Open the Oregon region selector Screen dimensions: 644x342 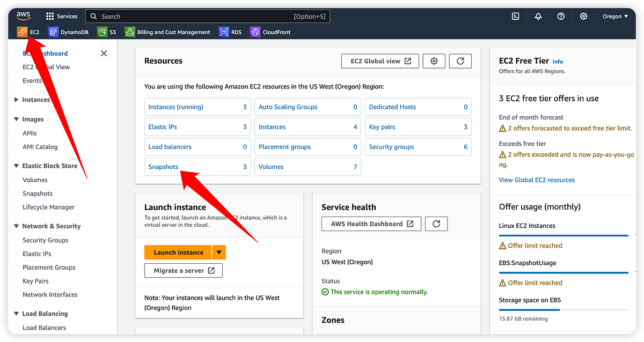[614, 16]
